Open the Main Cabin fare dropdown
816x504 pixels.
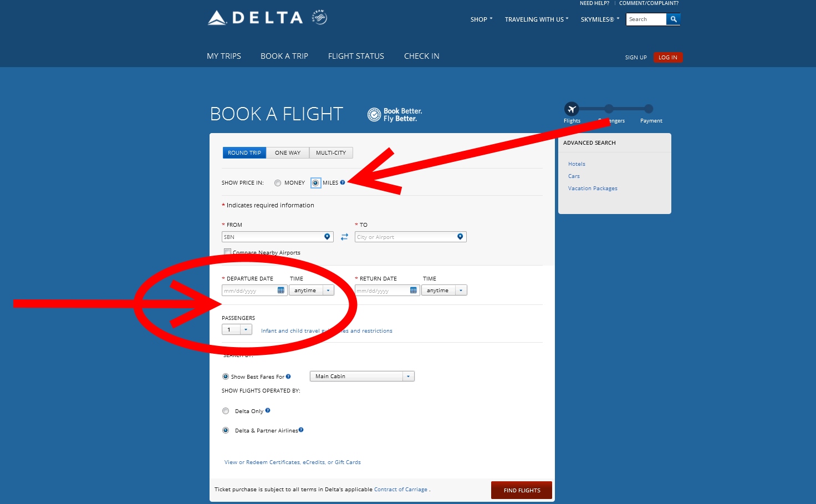[x=408, y=376]
